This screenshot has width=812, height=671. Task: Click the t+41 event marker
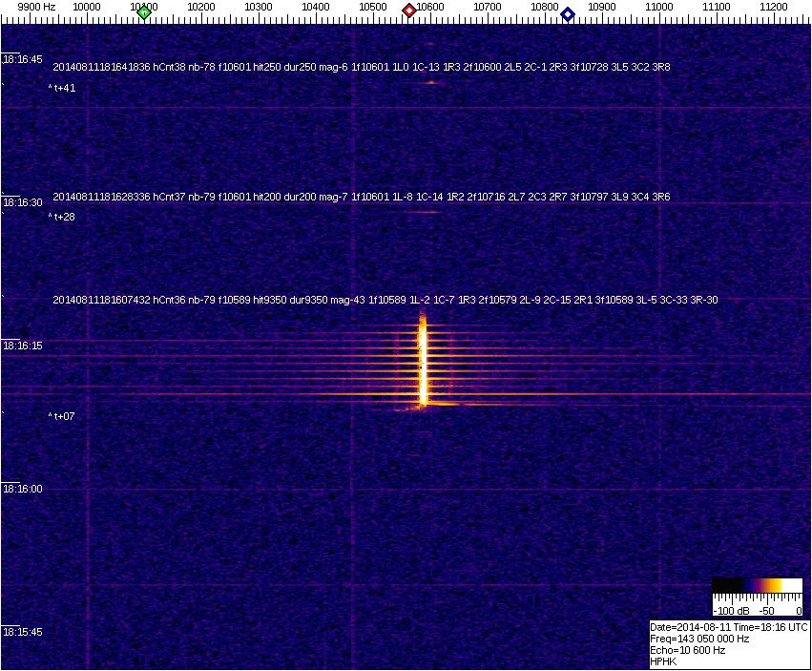pyautogui.click(x=62, y=88)
